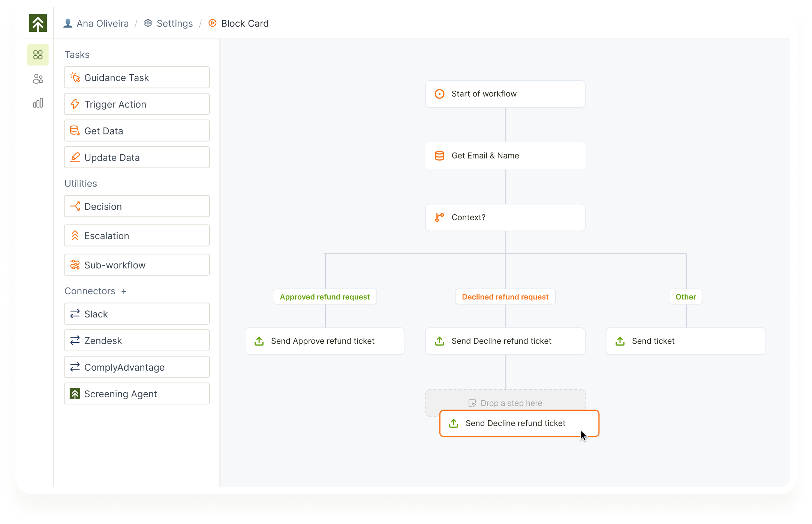Viewport: 812px width, 524px height.
Task: Click the Settings gear icon in breadcrumb
Action: click(148, 23)
